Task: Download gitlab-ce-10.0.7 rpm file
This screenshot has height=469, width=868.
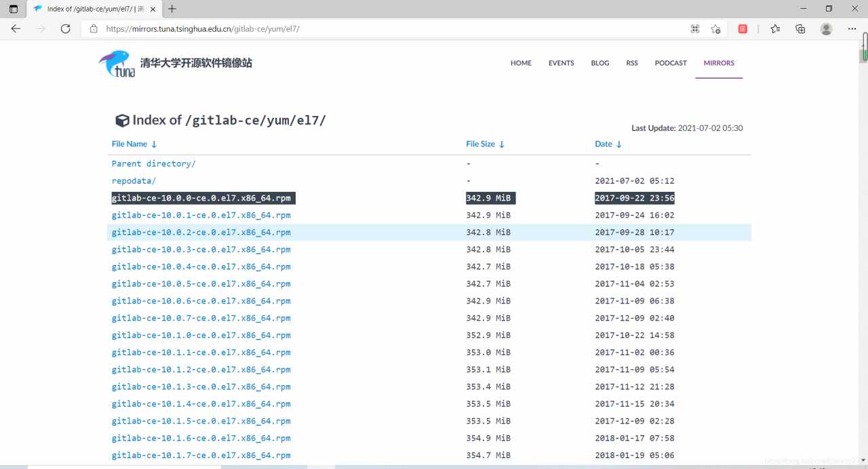Action: click(x=201, y=319)
